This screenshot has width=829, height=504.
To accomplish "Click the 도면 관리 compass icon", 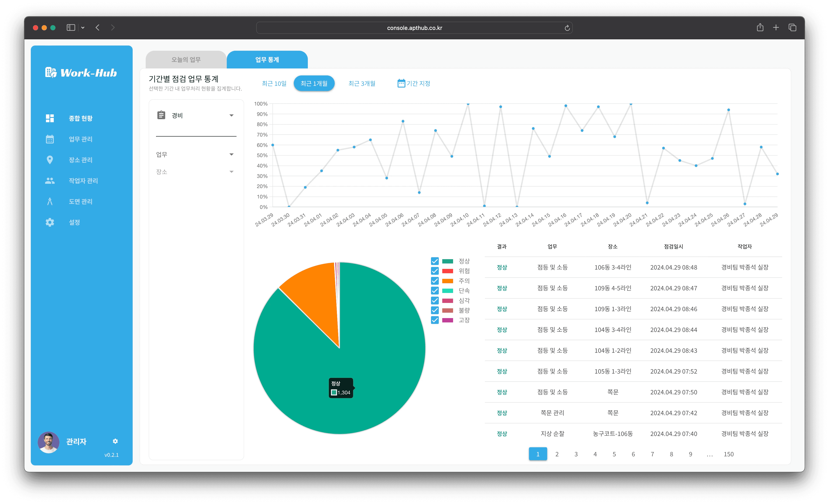I will [x=50, y=202].
